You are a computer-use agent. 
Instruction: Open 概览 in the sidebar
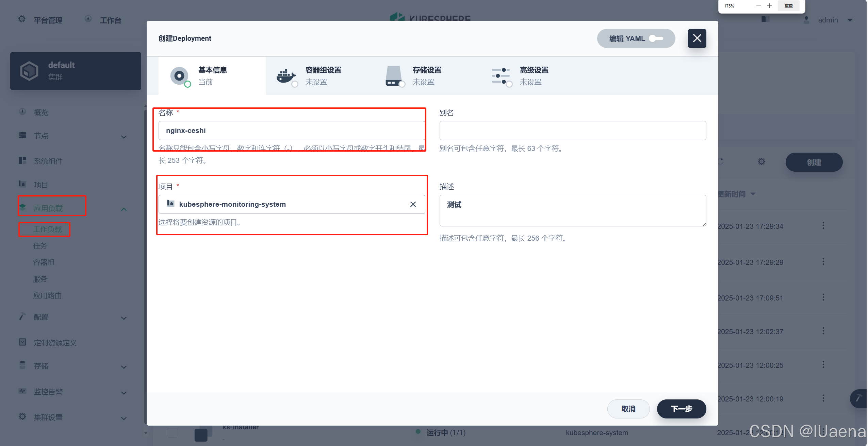pyautogui.click(x=41, y=113)
